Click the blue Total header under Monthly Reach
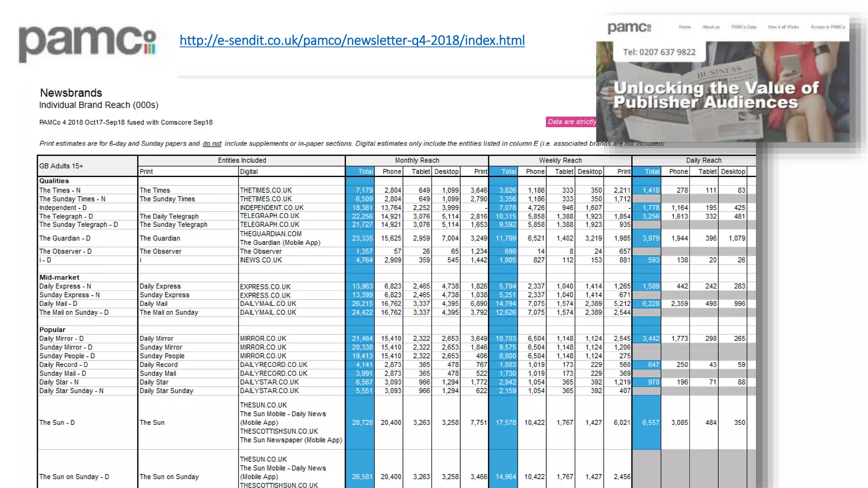The image size is (868, 488). pos(360,172)
